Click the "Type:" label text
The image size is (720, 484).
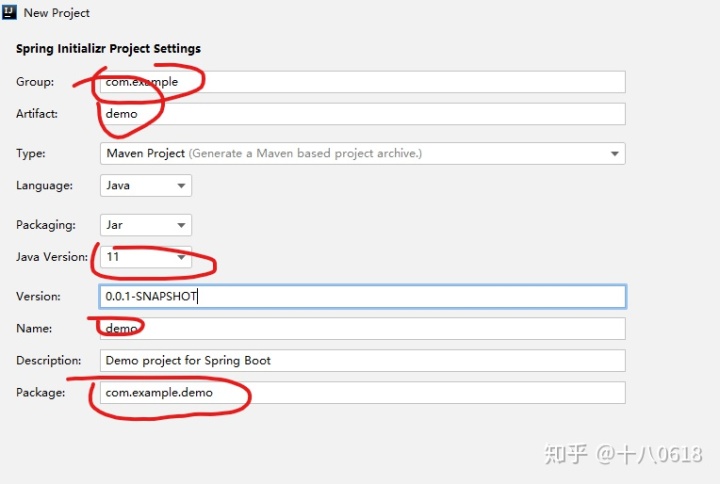point(31,154)
